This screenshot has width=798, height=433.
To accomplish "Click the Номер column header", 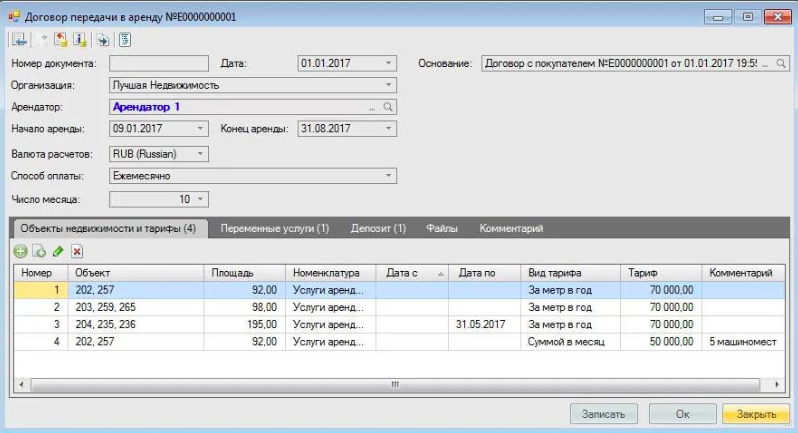I will pyautogui.click(x=41, y=273).
